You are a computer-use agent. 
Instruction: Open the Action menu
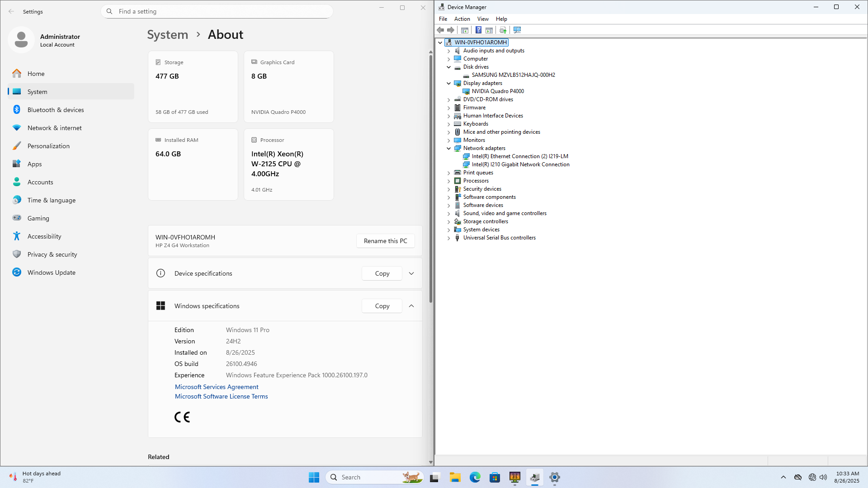(x=462, y=19)
